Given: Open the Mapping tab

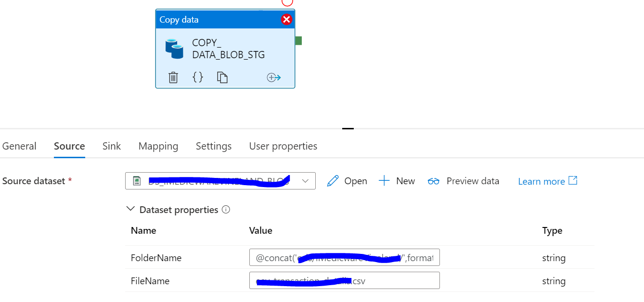Looking at the screenshot, I should 158,146.
